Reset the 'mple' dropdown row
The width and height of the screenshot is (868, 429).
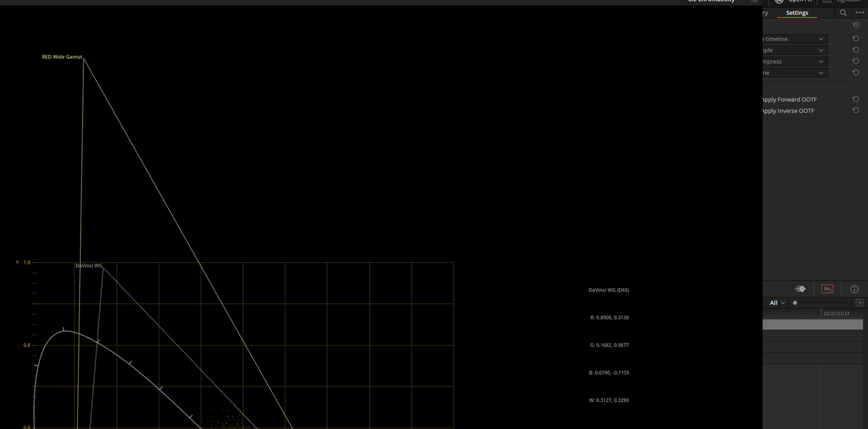pos(856,50)
